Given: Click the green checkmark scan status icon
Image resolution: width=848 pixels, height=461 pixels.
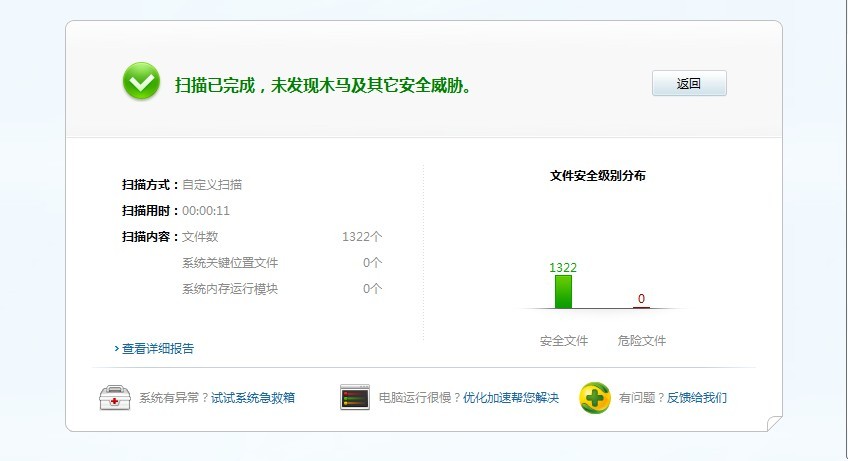Looking at the screenshot, I should 141,81.
